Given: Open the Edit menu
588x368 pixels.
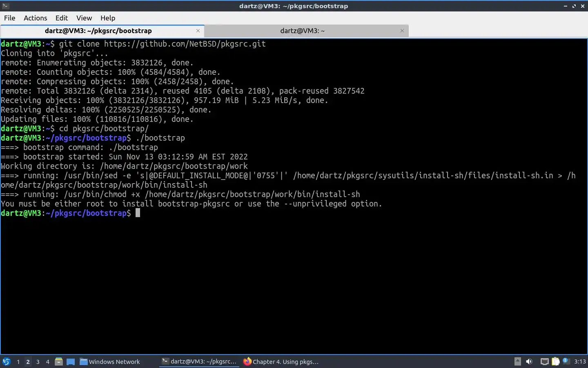Looking at the screenshot, I should pos(62,18).
